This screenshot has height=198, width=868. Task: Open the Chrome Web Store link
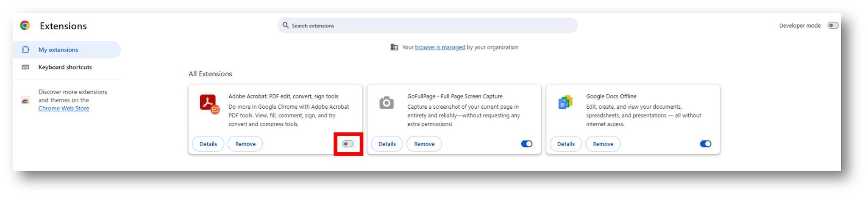[64, 108]
